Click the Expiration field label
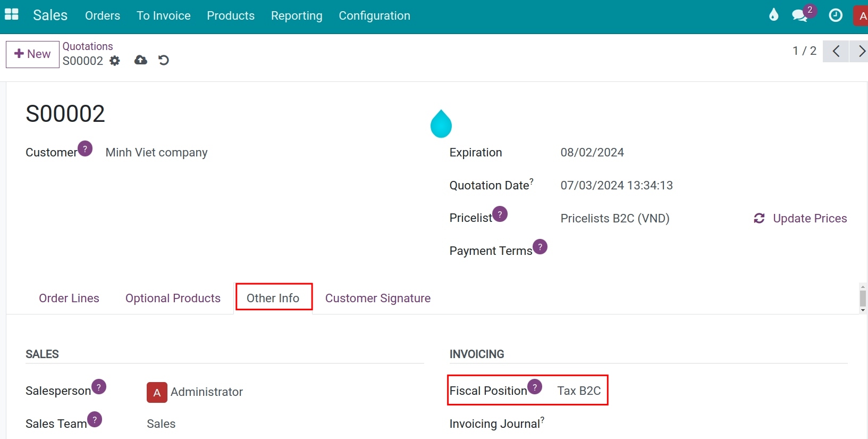Image resolution: width=868 pixels, height=439 pixels. click(476, 153)
